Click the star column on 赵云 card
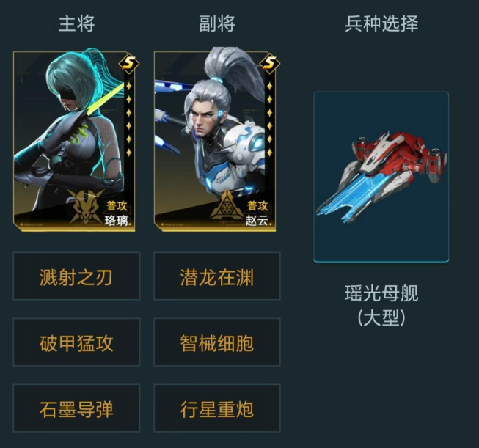 [270, 119]
